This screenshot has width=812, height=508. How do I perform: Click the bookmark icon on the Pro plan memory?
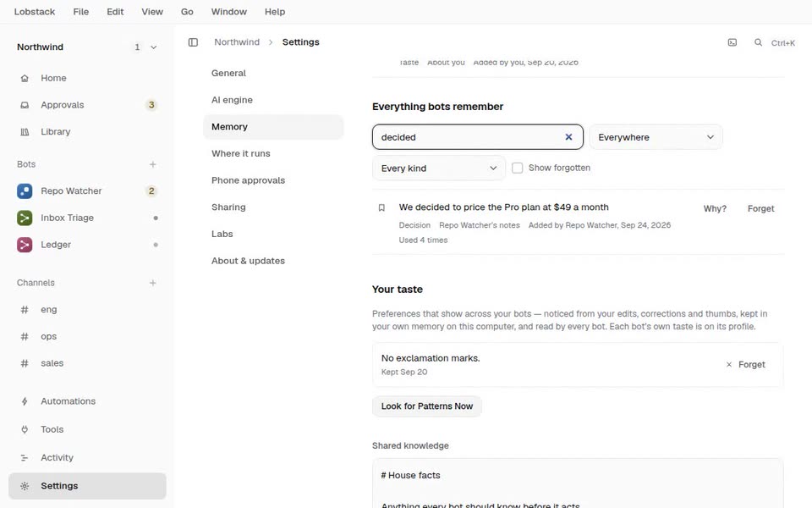[381, 208]
